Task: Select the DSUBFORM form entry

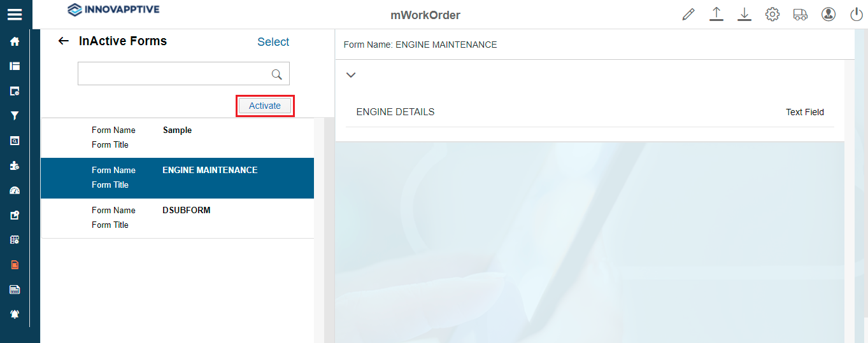Action: (x=178, y=218)
